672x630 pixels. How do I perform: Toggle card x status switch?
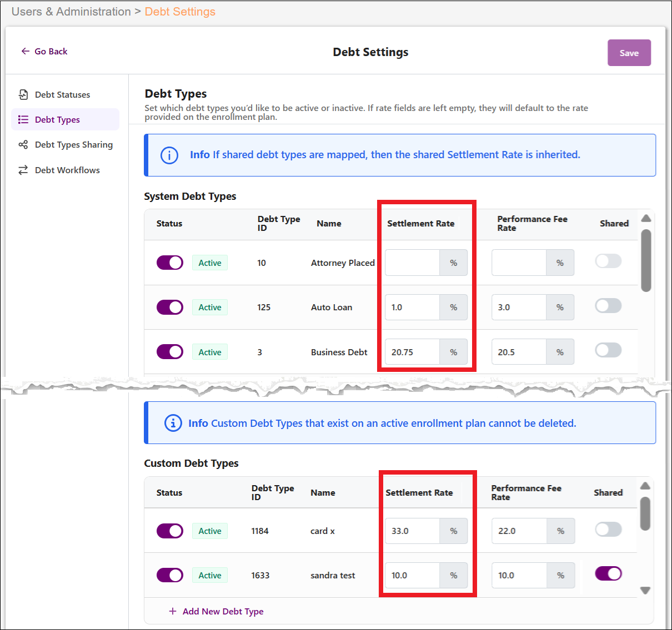170,531
